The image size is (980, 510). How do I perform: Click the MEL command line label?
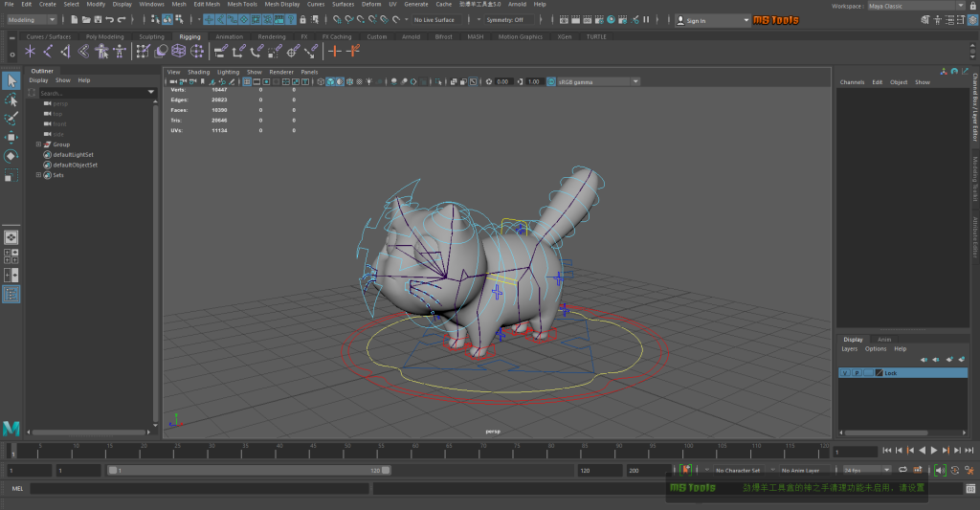click(x=17, y=489)
